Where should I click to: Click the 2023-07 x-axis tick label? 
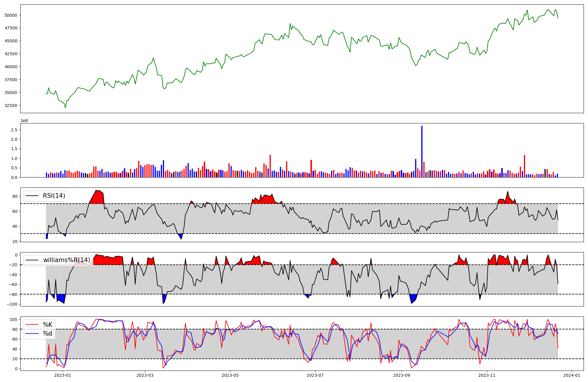(315, 375)
